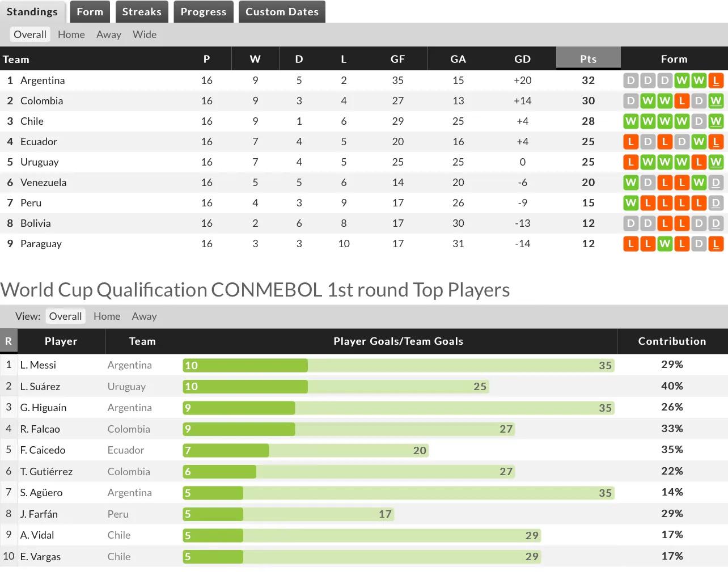The image size is (728, 584).
Task: Sort top players by Contribution header
Action: pyautogui.click(x=672, y=341)
